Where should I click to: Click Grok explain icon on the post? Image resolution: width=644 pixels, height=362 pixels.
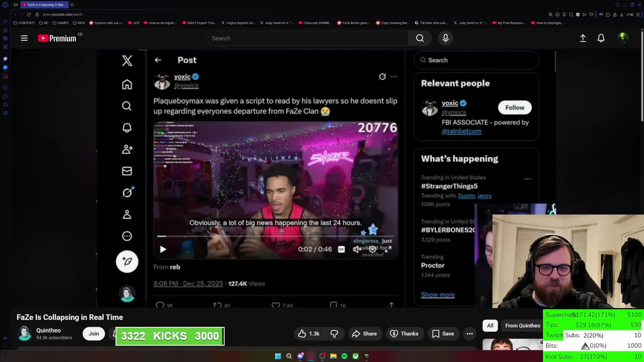pos(382,76)
